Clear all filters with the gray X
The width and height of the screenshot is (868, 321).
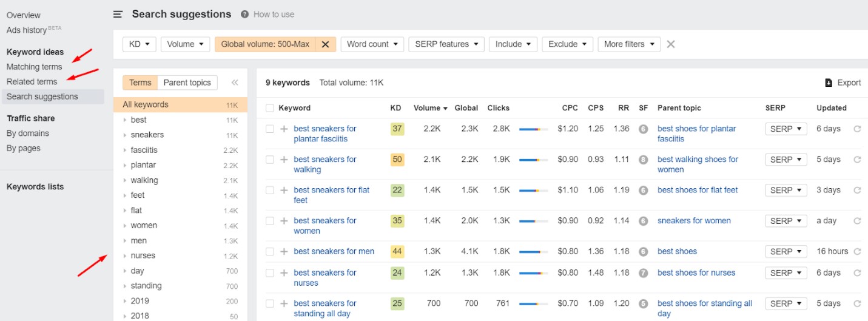point(670,44)
